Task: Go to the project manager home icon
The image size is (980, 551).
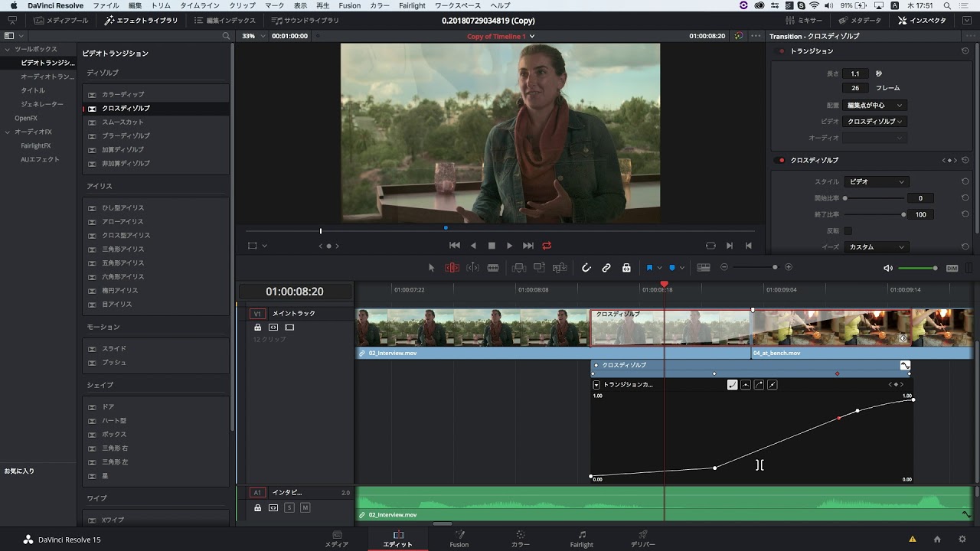Action: point(937,540)
